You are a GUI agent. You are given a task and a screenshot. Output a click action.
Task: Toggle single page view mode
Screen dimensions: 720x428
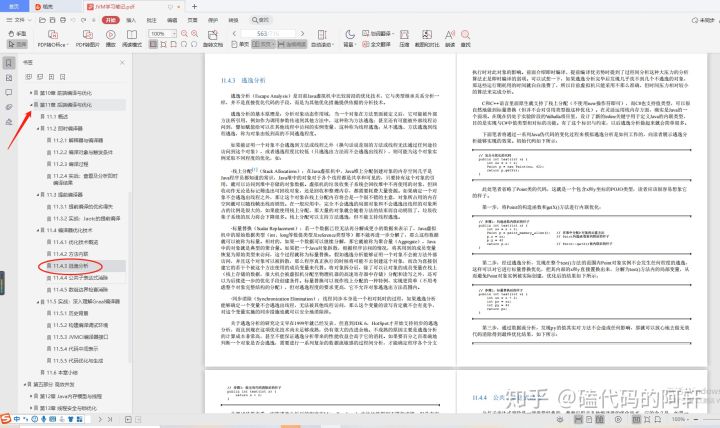[x=240, y=44]
